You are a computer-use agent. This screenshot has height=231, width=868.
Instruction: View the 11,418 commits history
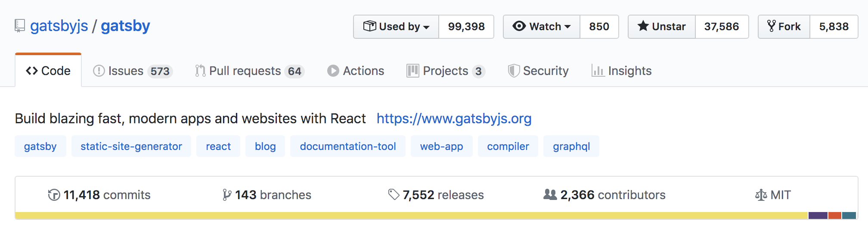[99, 195]
